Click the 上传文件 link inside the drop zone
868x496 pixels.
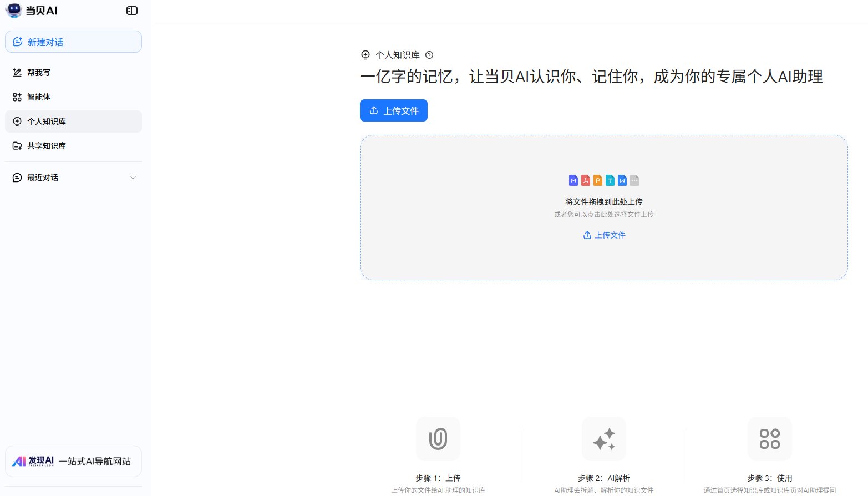604,235
